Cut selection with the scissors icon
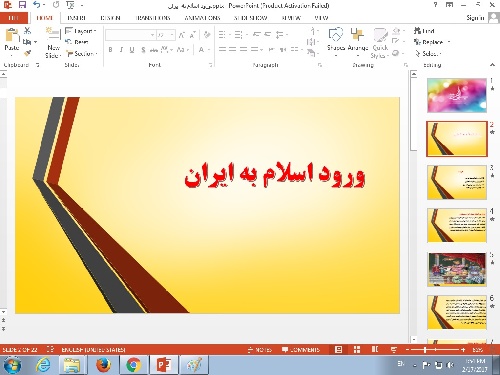The height and width of the screenshot is (375, 500). click(x=28, y=31)
